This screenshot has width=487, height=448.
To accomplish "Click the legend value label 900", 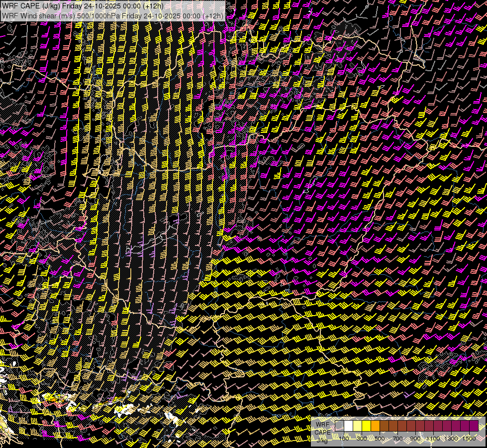I will click(415, 439).
